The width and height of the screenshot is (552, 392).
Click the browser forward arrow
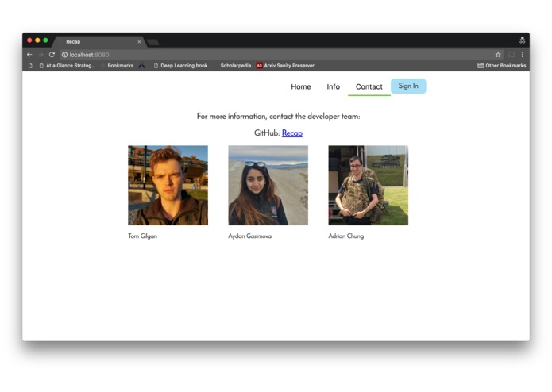(x=41, y=55)
